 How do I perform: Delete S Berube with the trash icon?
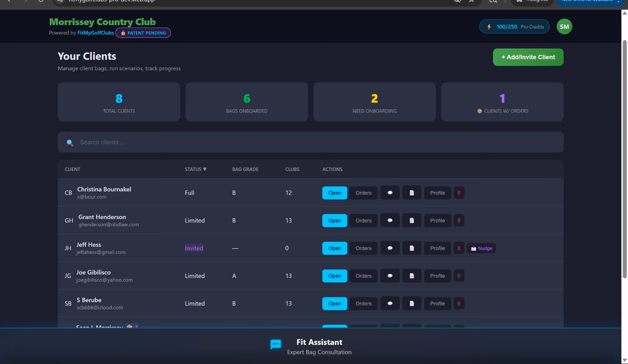pos(459,303)
